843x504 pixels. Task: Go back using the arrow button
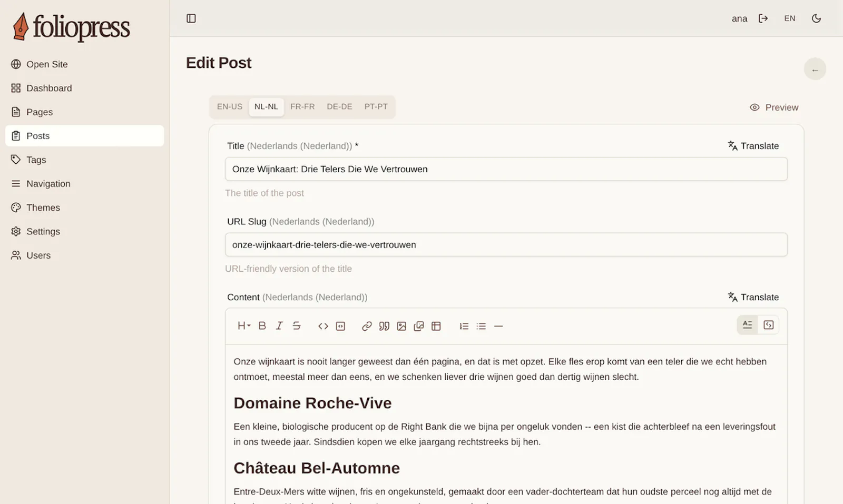[x=815, y=70]
